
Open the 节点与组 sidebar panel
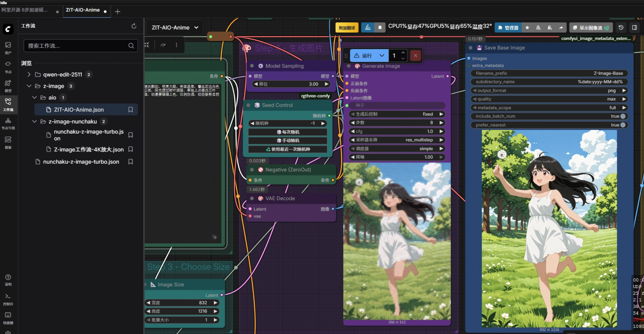(8, 123)
